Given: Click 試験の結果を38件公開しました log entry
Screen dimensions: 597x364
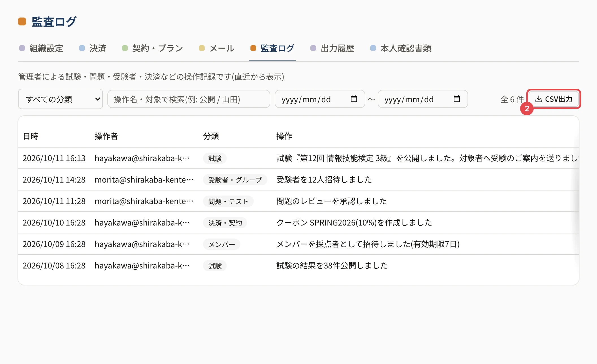Looking at the screenshot, I should point(332,266).
